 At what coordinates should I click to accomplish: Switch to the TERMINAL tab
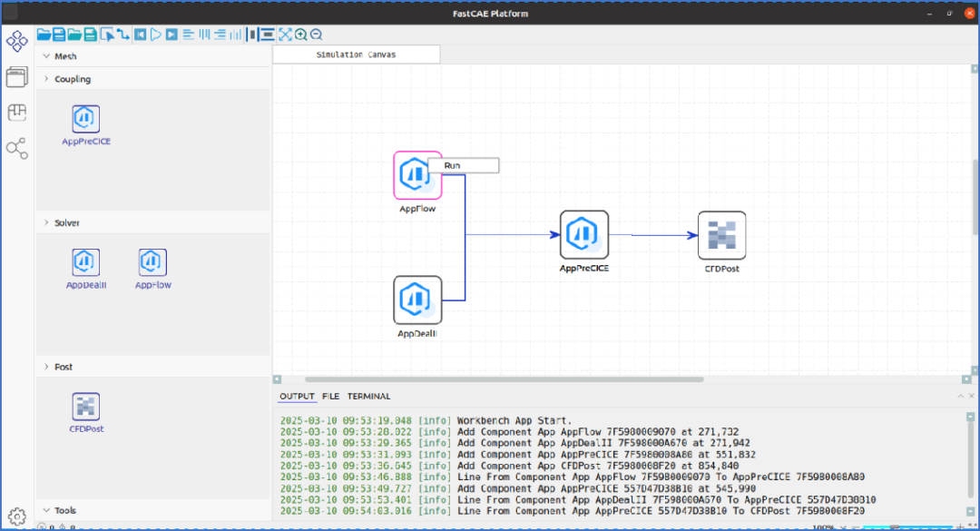(x=368, y=396)
